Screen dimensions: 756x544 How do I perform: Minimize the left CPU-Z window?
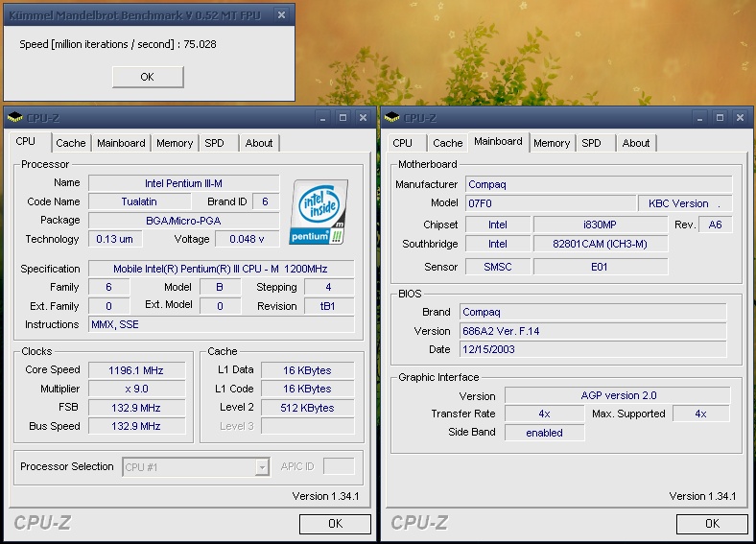[322, 118]
